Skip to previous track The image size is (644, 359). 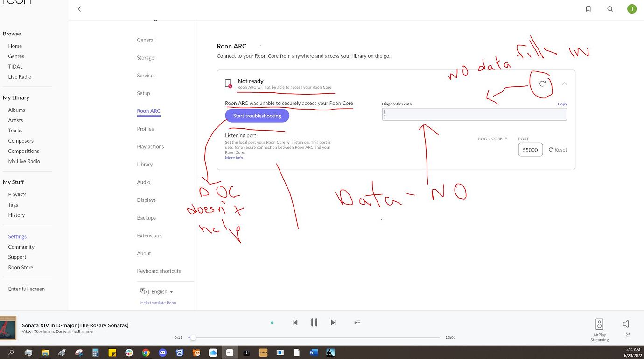(295, 323)
